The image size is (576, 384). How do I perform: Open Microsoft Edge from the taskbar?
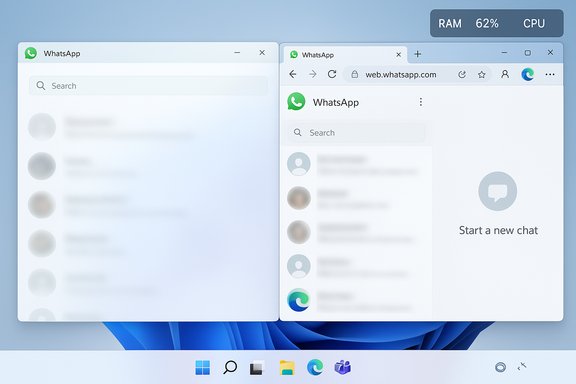315,367
